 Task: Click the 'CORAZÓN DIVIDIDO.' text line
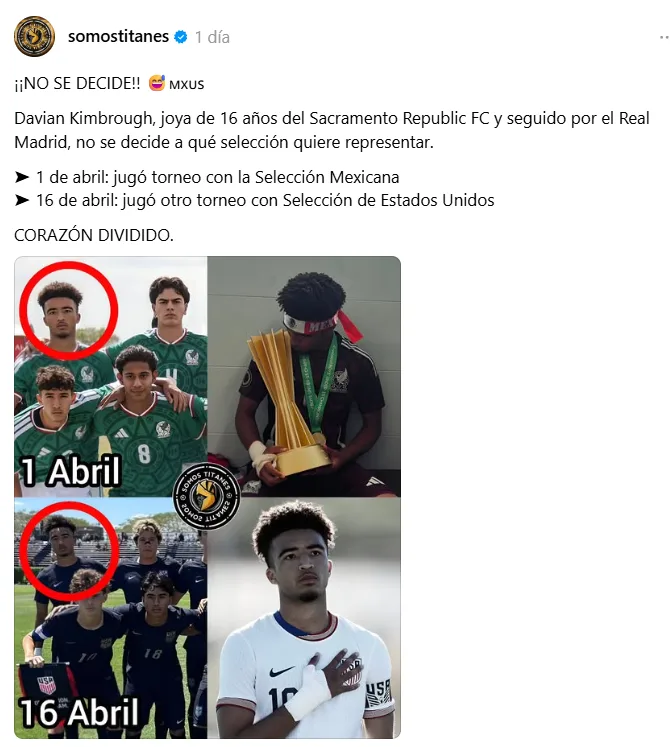[94, 235]
